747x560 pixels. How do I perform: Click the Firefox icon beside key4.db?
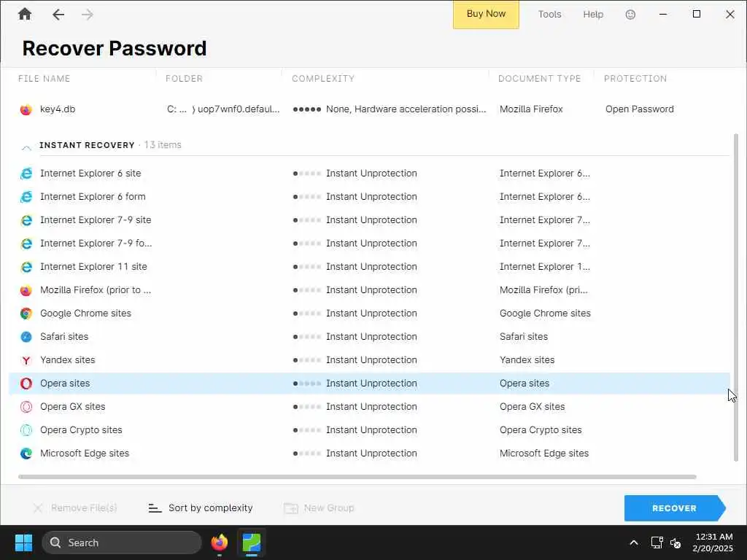coord(26,109)
